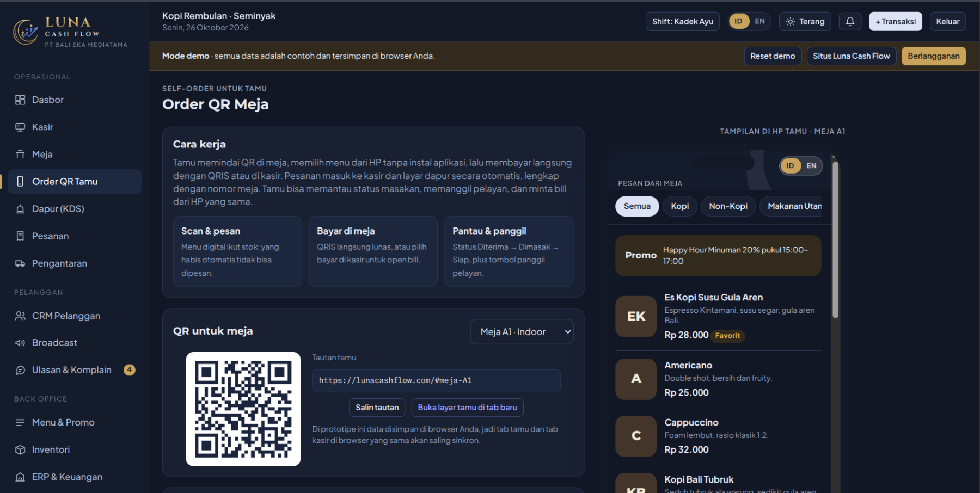Click the Inventori box icon
Viewport: 980px width, 493px height.
(20, 449)
